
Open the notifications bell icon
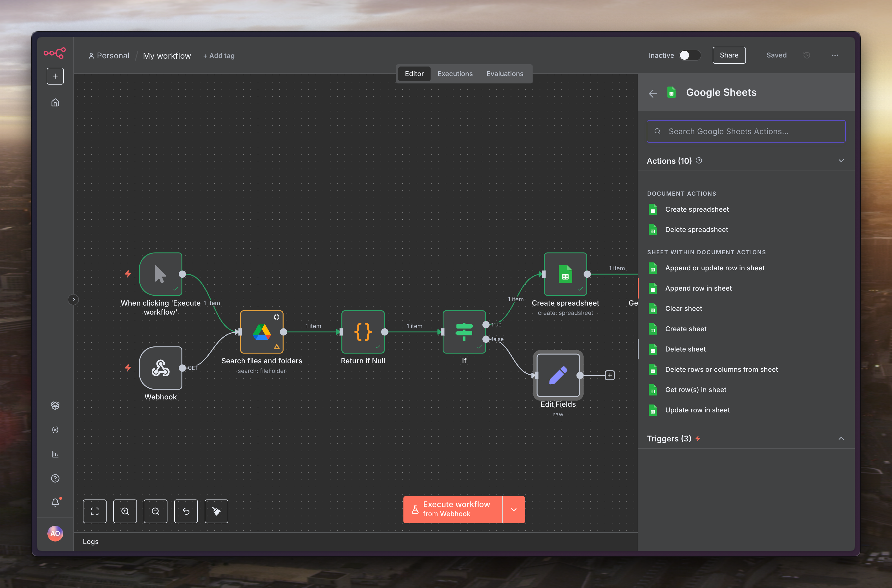point(55,502)
